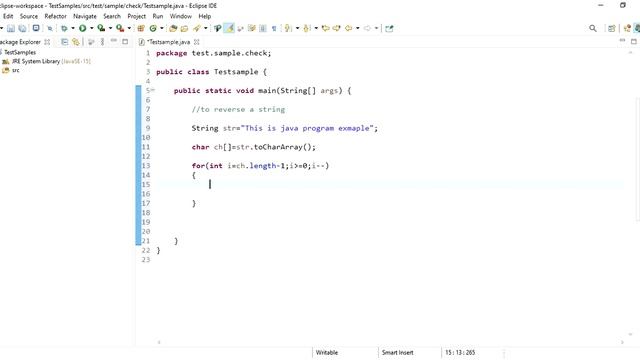Click the yellow Back navigation arrow
The height and width of the screenshot is (360, 640).
(x=349, y=28)
